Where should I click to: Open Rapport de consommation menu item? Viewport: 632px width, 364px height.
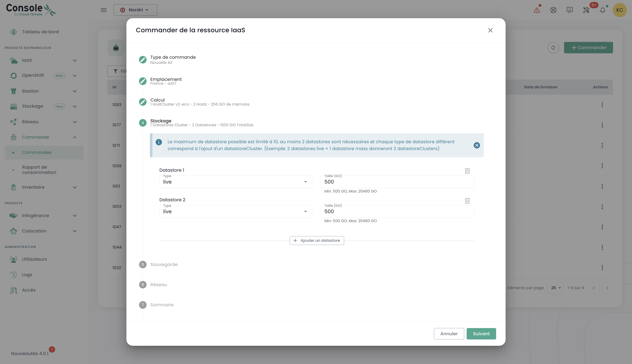39,170
